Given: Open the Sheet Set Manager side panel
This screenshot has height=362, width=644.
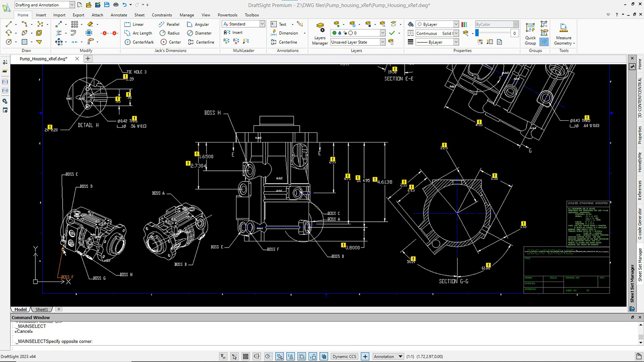Looking at the screenshot, I should [x=640, y=265].
